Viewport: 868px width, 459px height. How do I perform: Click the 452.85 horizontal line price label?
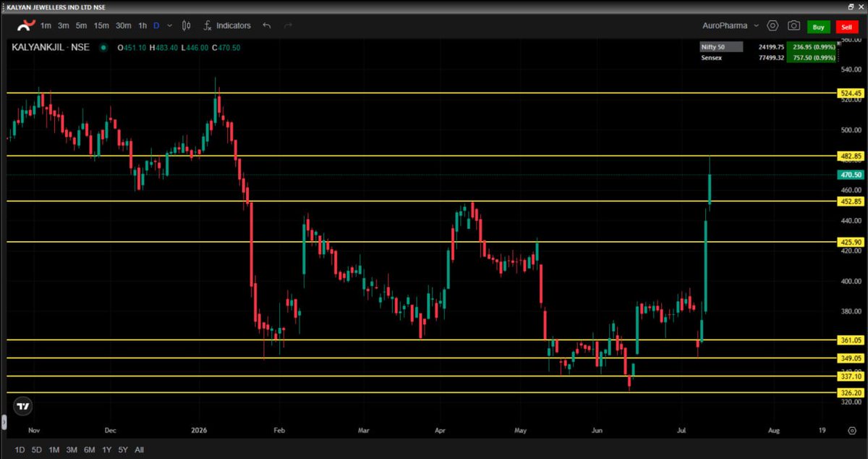point(851,201)
